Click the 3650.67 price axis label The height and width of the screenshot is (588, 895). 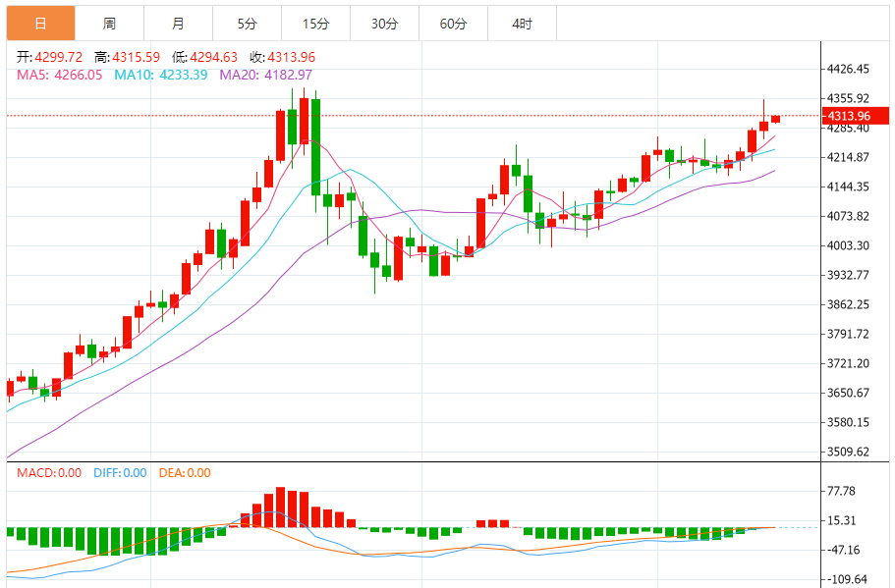pos(848,393)
